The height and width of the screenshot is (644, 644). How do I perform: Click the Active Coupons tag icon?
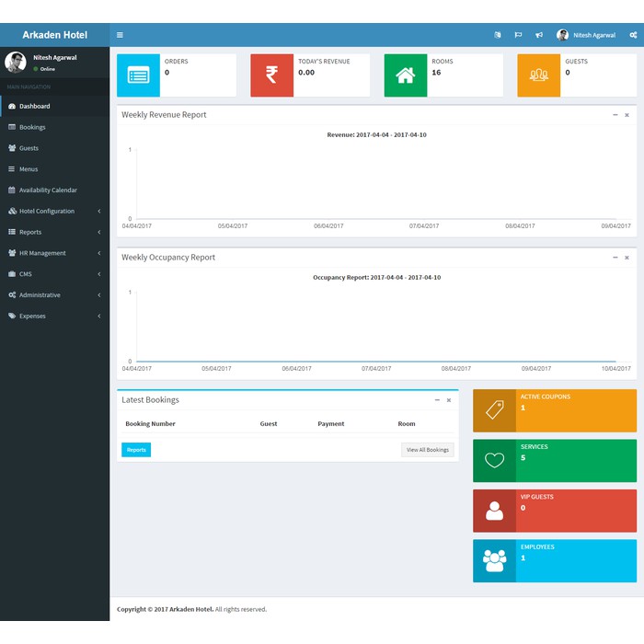click(x=495, y=410)
